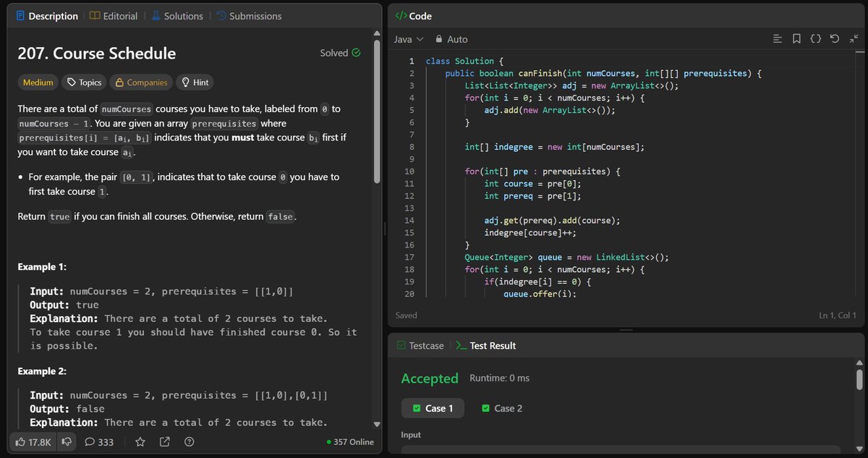The height and width of the screenshot is (458, 868).
Task: Select test Case 2
Action: [502, 408]
